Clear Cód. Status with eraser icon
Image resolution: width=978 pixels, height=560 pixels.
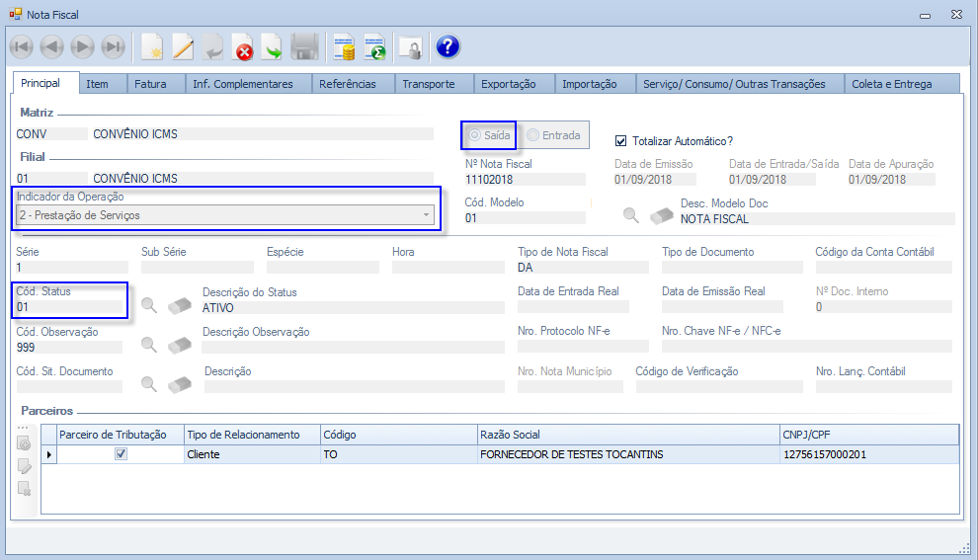coord(180,305)
